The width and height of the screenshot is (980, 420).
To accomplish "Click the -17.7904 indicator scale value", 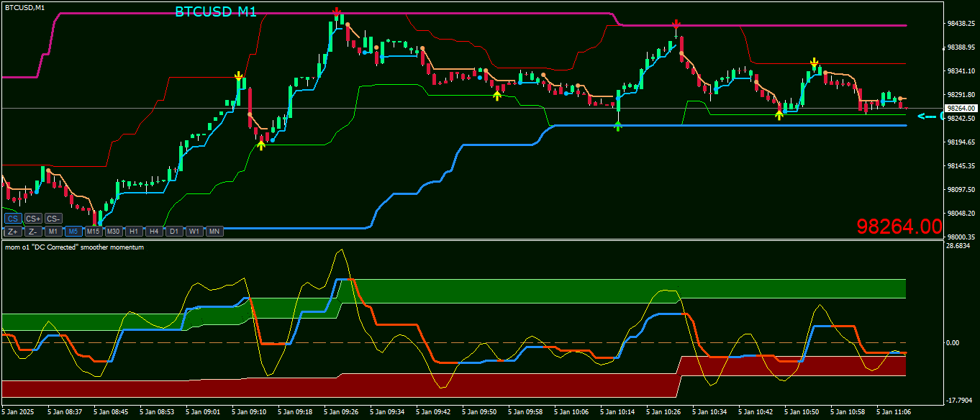I will tap(960, 401).
